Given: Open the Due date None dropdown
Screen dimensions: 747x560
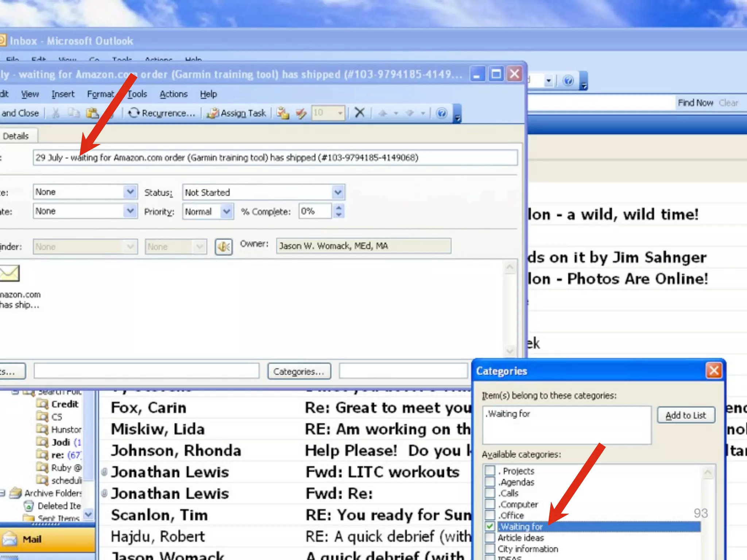Looking at the screenshot, I should click(x=130, y=192).
